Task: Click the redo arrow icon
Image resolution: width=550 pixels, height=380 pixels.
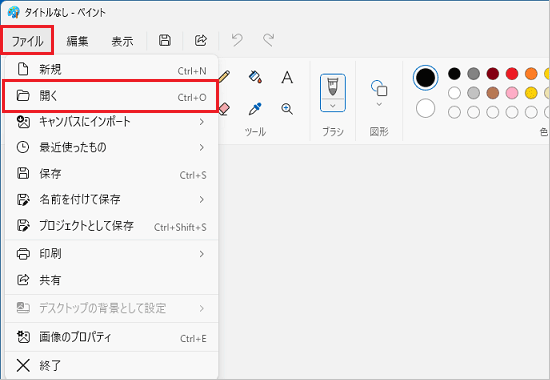Action: 269,40
